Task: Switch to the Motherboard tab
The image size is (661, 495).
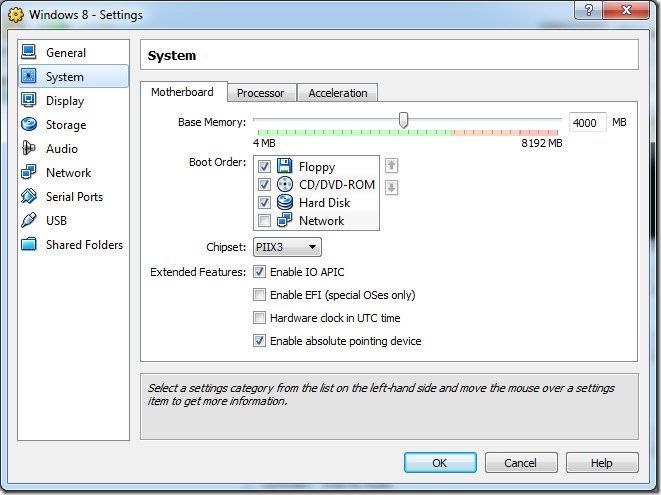Action: (183, 92)
